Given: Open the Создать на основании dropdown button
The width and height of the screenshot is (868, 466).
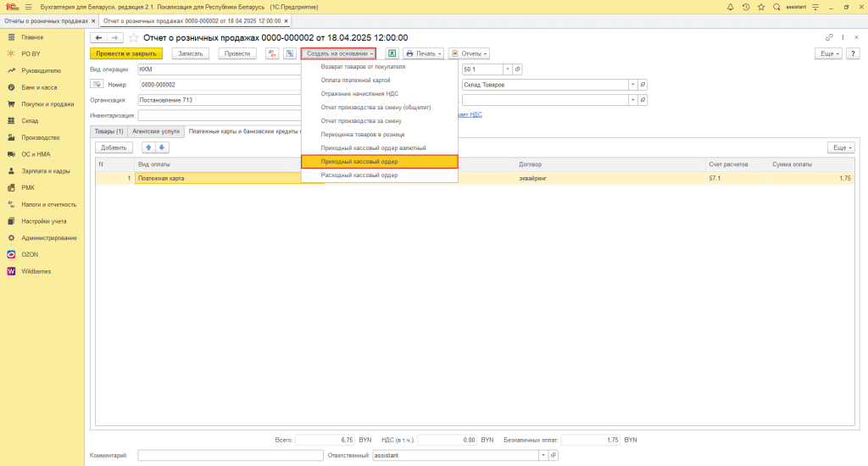Looking at the screenshot, I should point(339,53).
